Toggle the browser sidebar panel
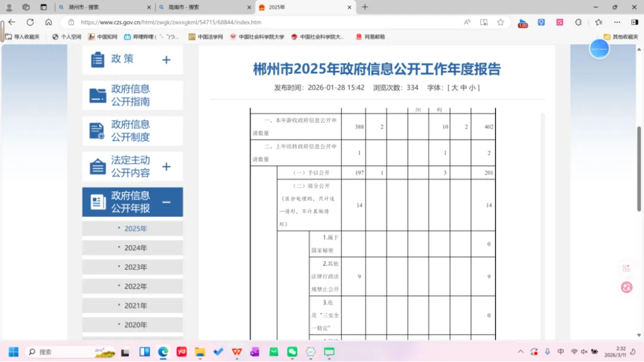Viewport: 644px width, 362px height. (x=634, y=22)
